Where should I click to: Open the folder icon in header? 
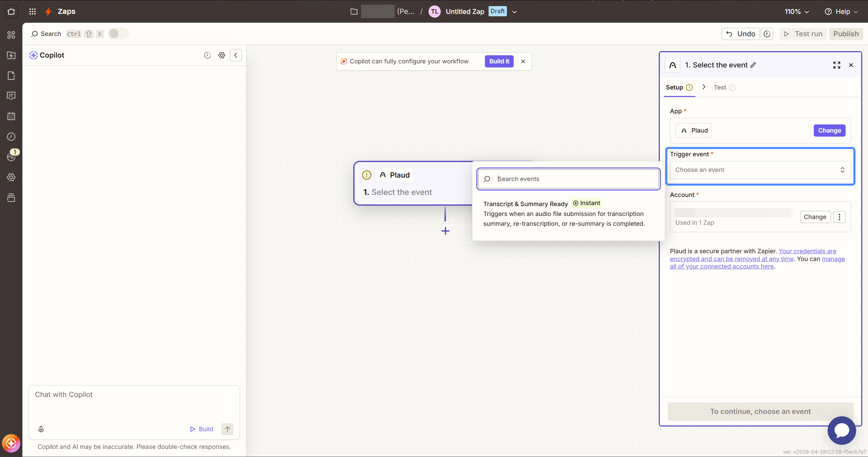coord(354,12)
